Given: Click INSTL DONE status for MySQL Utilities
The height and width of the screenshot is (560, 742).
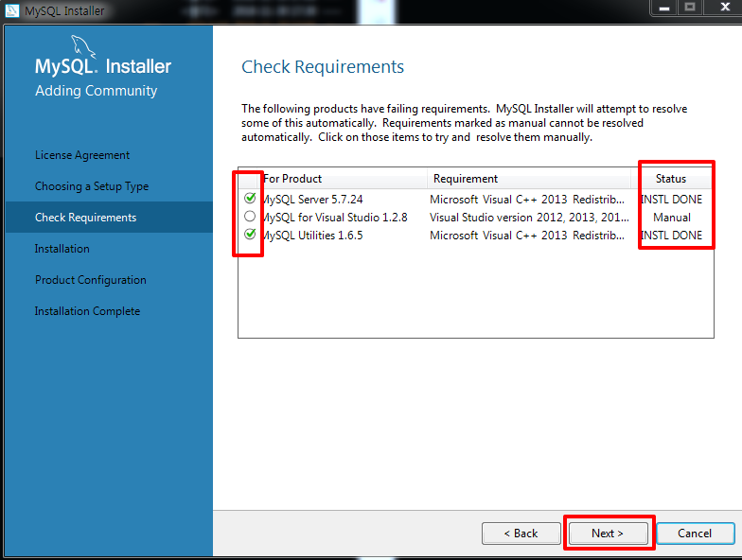Looking at the screenshot, I should [672, 235].
